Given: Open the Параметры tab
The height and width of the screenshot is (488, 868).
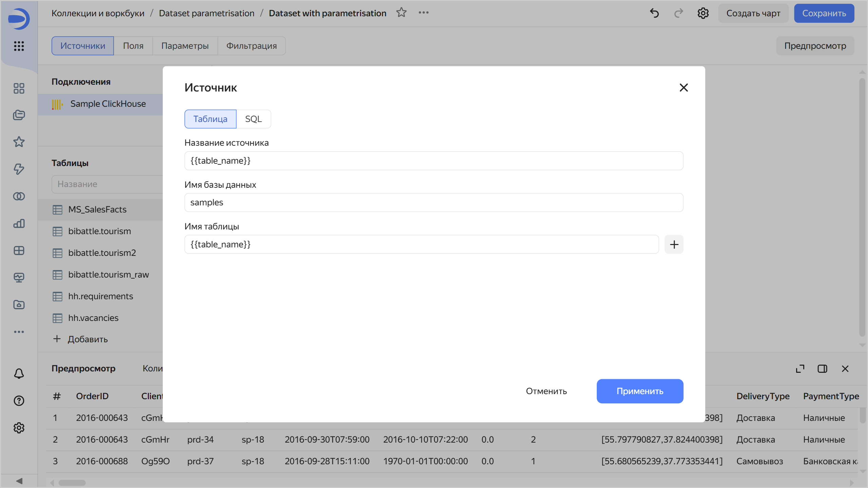Looking at the screenshot, I should click(185, 46).
